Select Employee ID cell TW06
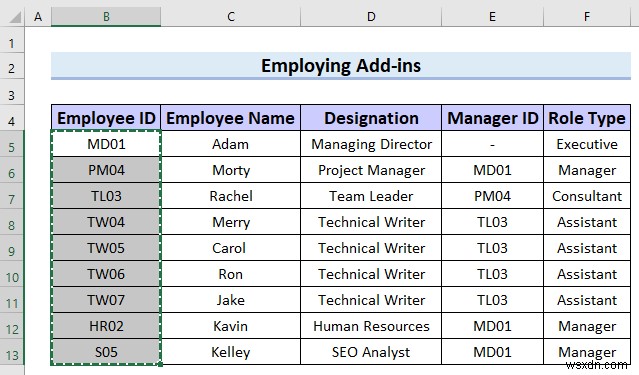The width and height of the screenshot is (639, 375). [x=106, y=274]
